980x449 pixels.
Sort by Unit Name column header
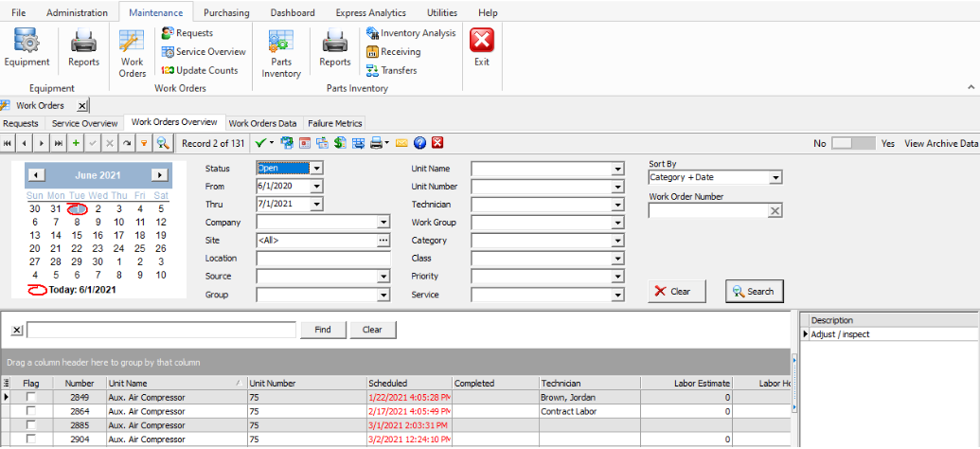[176, 383]
